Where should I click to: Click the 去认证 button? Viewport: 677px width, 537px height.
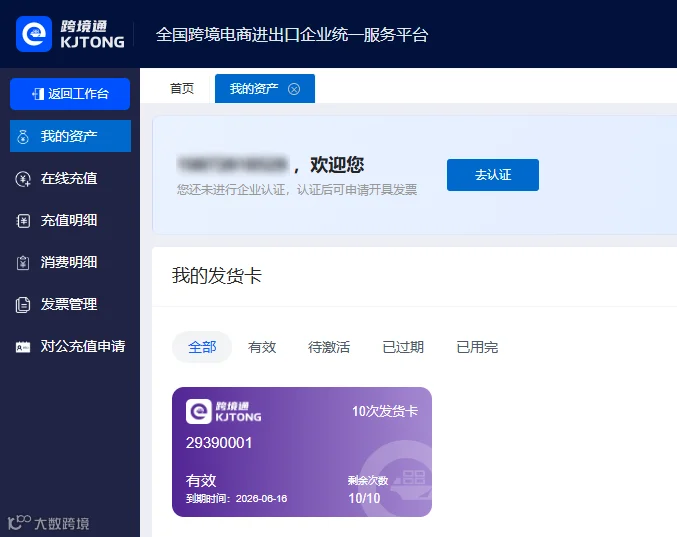click(493, 175)
